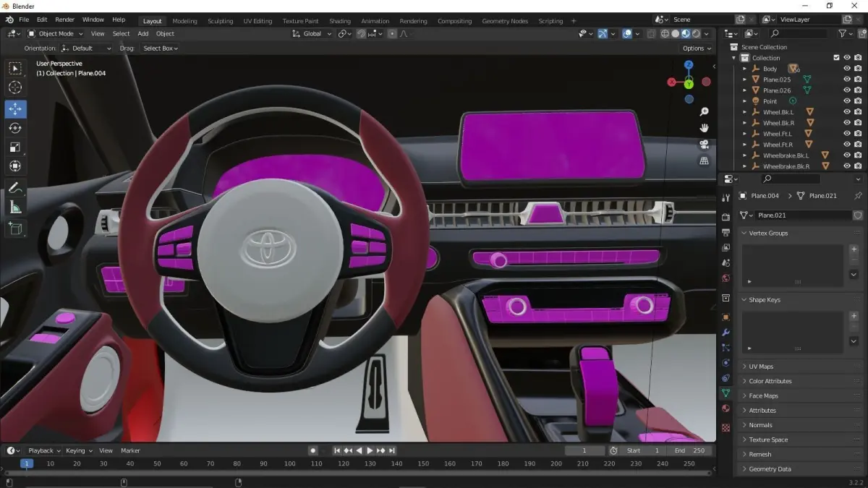Toggle X-ray mode in the viewport header
The image size is (868, 488).
pyautogui.click(x=651, y=34)
